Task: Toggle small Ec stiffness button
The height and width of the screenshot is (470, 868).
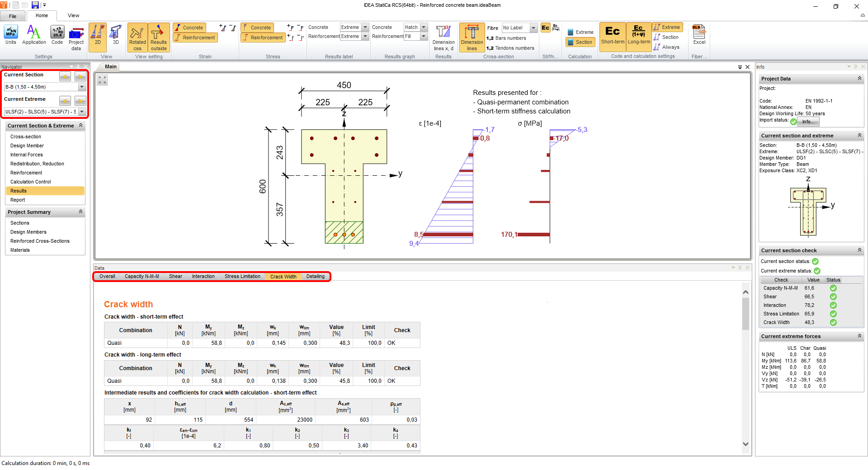Action: pos(546,28)
